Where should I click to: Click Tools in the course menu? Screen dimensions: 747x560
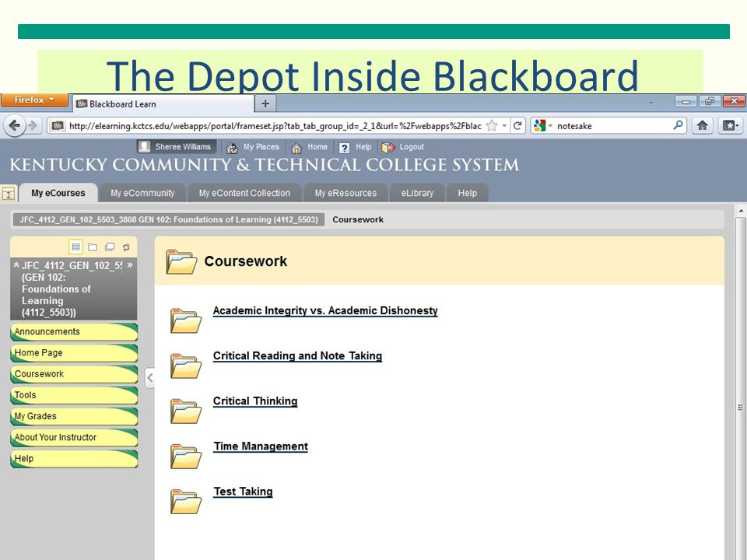[x=74, y=395]
